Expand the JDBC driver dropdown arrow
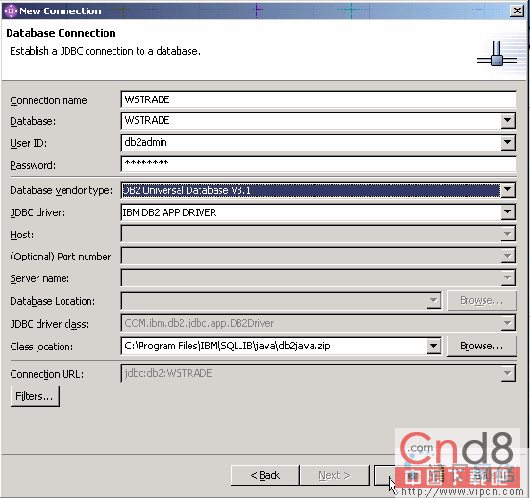 click(508, 212)
